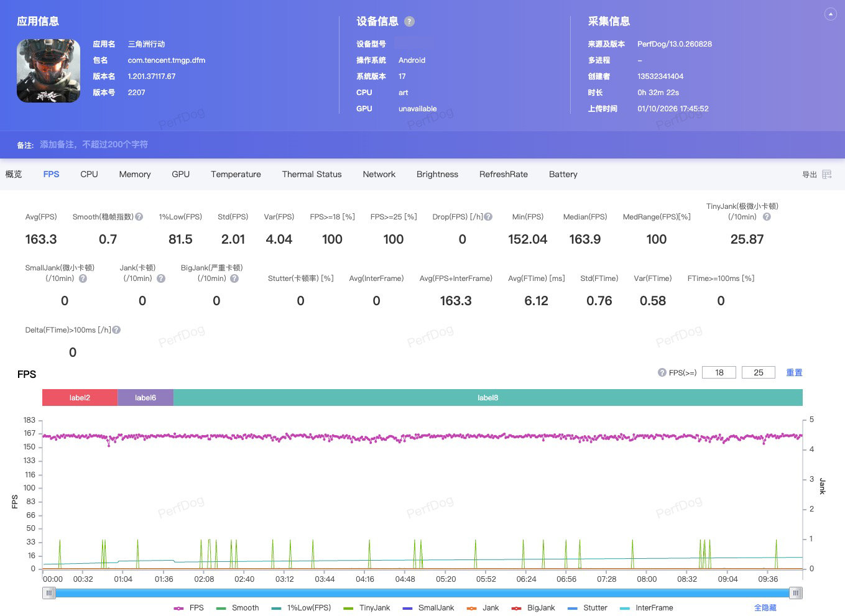
Task: Collapse the header panel with top-right arrow
Action: click(x=830, y=14)
